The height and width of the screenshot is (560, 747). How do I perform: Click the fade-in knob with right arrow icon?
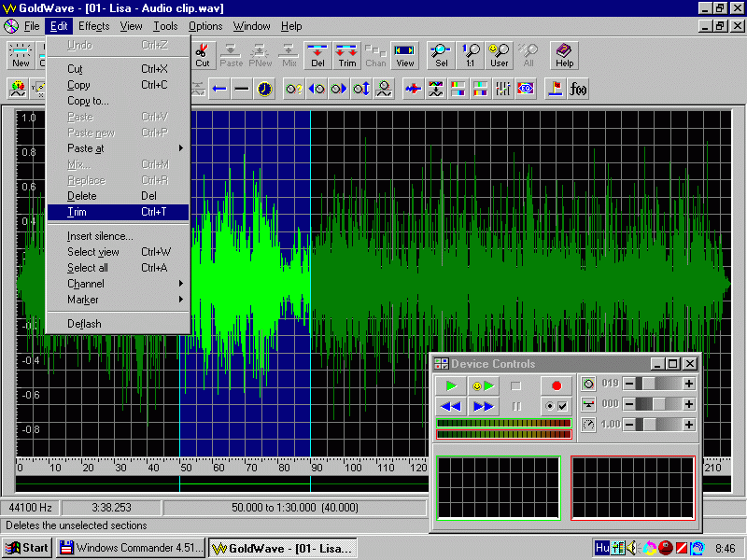(339, 89)
